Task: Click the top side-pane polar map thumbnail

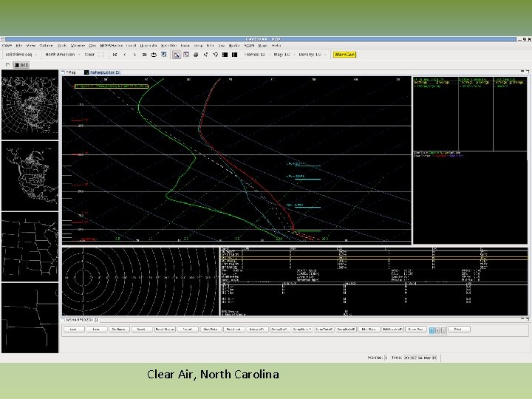Action: [x=30, y=104]
